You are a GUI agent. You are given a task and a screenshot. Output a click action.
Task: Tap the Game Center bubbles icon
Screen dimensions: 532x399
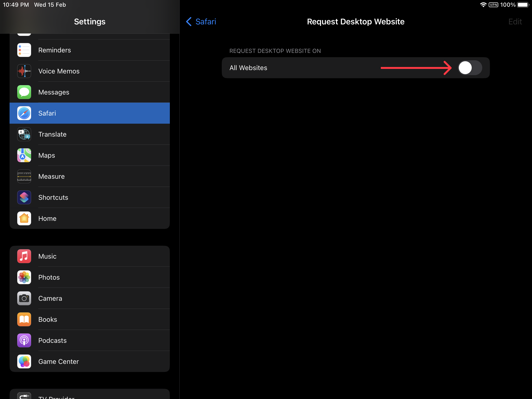click(x=24, y=361)
